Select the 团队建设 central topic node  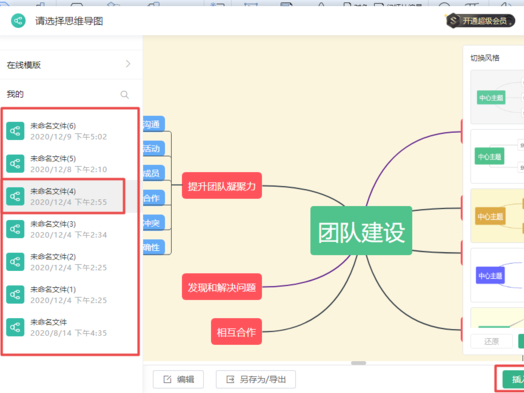coord(361,231)
